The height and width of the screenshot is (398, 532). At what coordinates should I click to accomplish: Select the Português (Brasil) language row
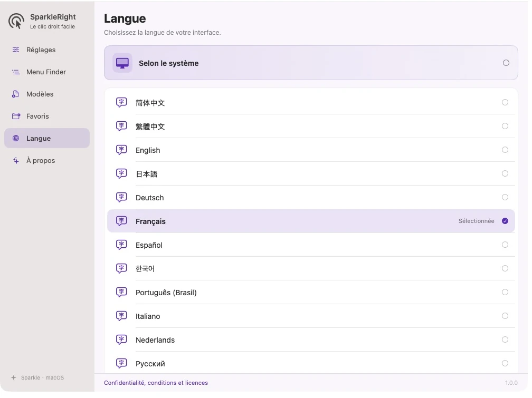311,292
